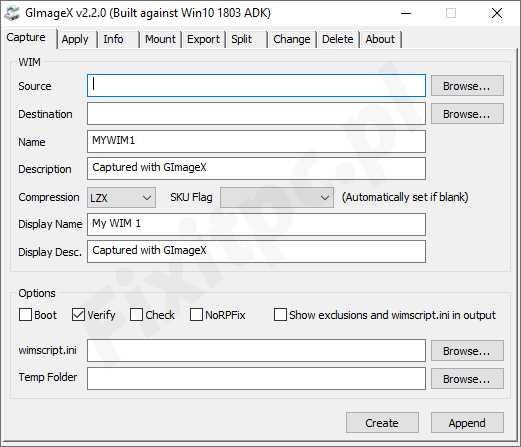Click the GImageX app icon in title bar
This screenshot has height=447, width=521.
[12, 13]
